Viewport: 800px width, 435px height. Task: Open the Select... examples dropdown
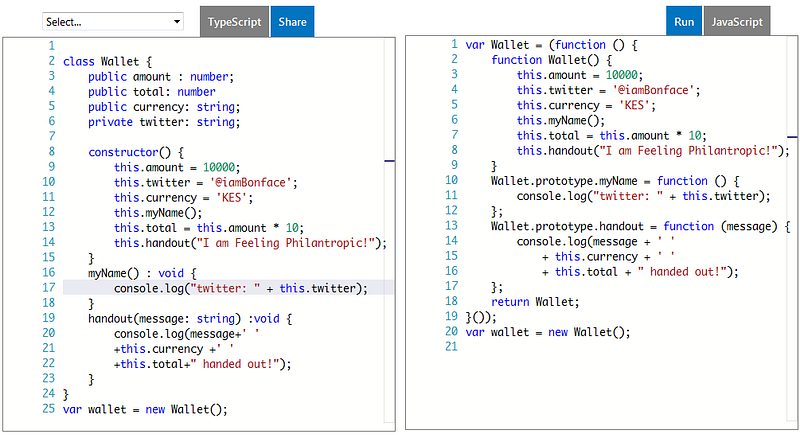[x=113, y=22]
